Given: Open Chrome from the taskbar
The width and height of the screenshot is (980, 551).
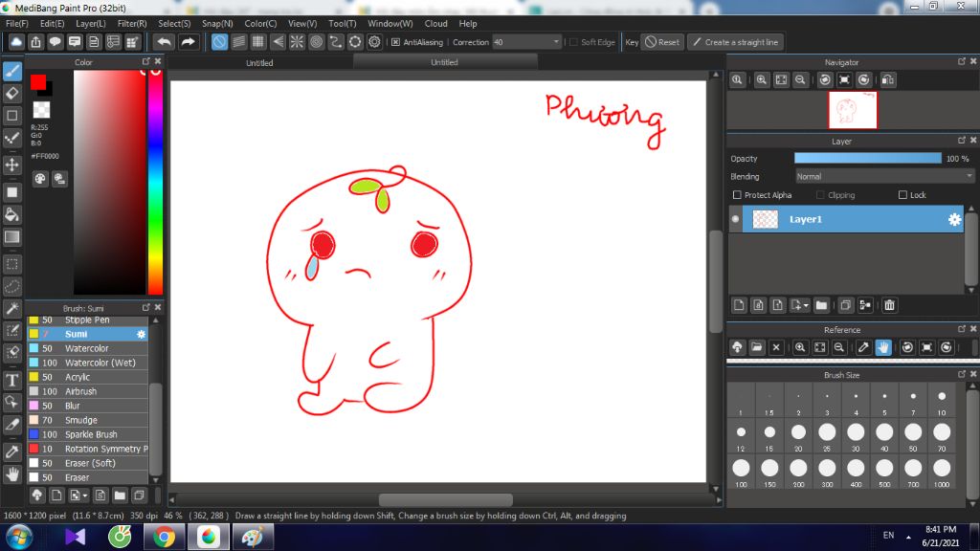Looking at the screenshot, I should pos(164,538).
